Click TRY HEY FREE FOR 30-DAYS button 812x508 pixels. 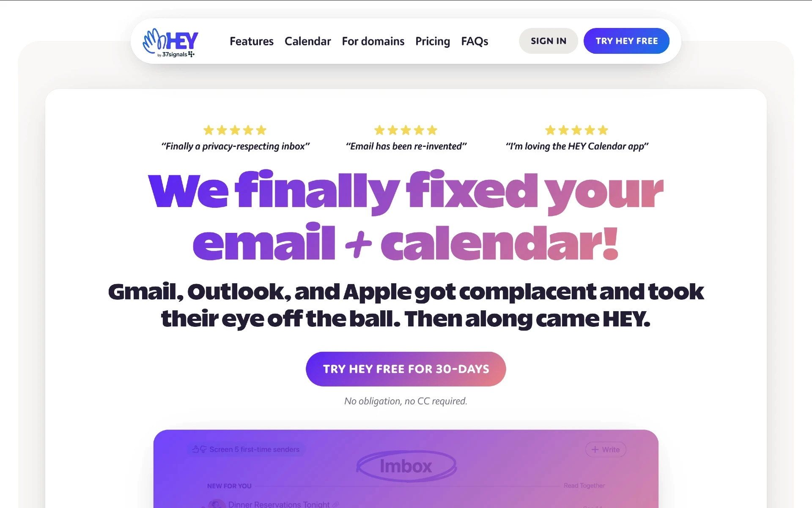[x=406, y=369]
